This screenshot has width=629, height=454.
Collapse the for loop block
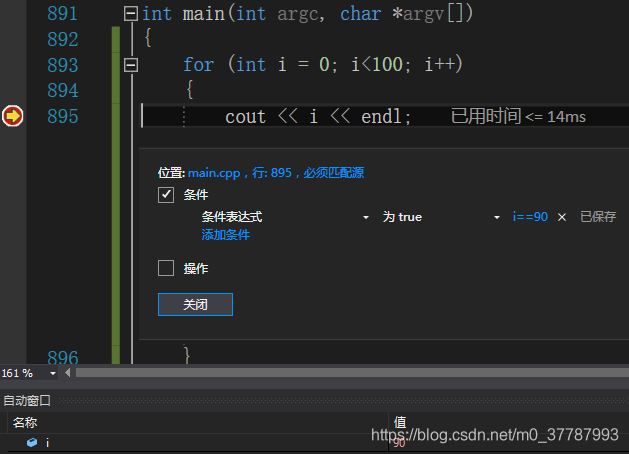click(131, 65)
